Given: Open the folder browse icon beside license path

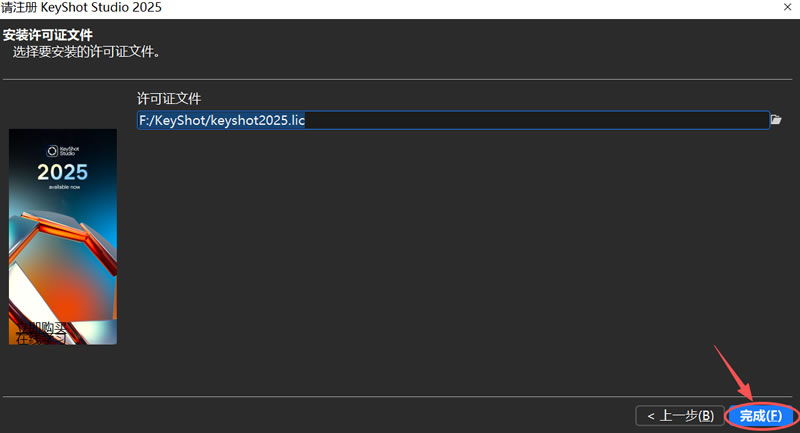Looking at the screenshot, I should (776, 120).
